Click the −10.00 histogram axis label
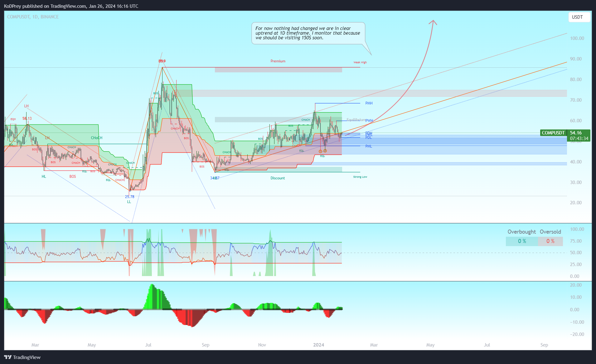The height and width of the screenshot is (364, 596). tap(577, 322)
